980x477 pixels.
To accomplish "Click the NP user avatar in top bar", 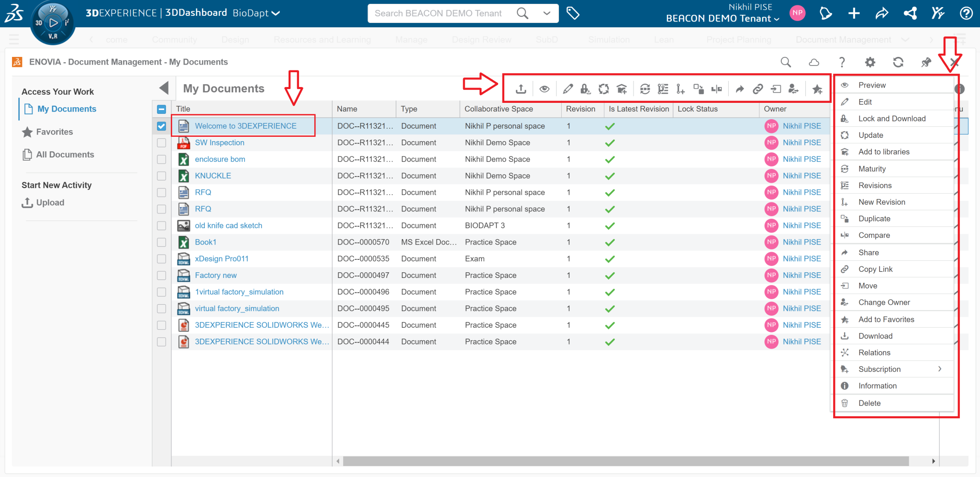I will point(797,13).
